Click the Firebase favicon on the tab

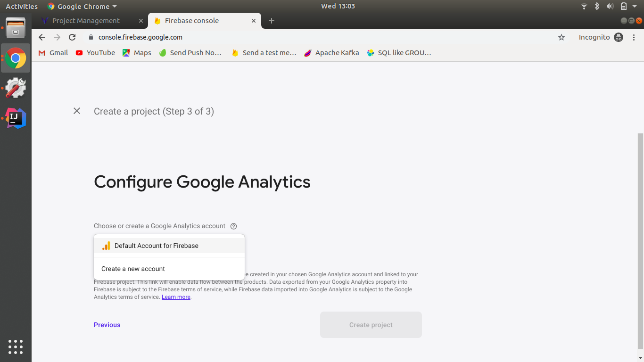pos(157,21)
